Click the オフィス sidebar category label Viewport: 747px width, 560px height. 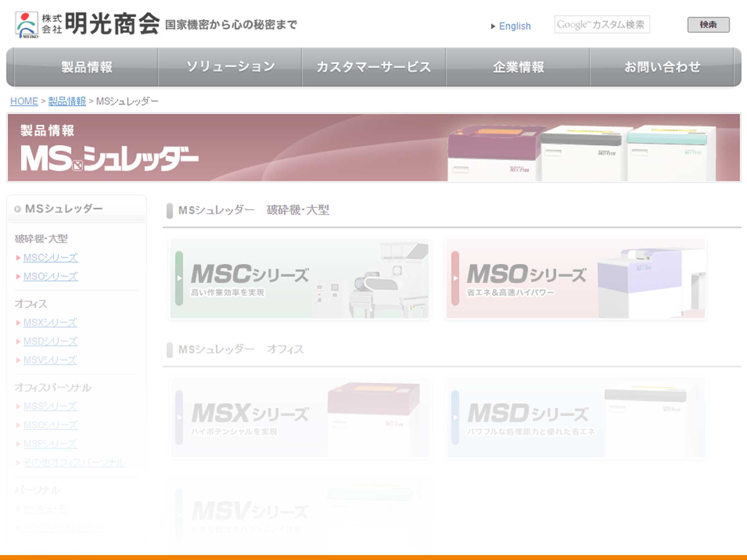click(x=31, y=304)
